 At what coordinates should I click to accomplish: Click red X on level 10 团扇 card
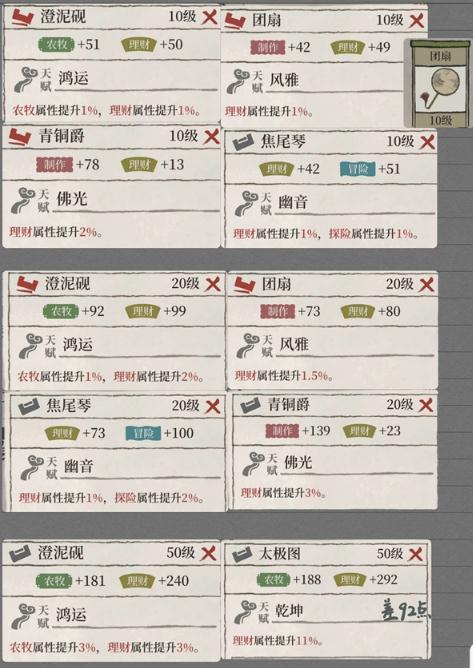point(416,20)
